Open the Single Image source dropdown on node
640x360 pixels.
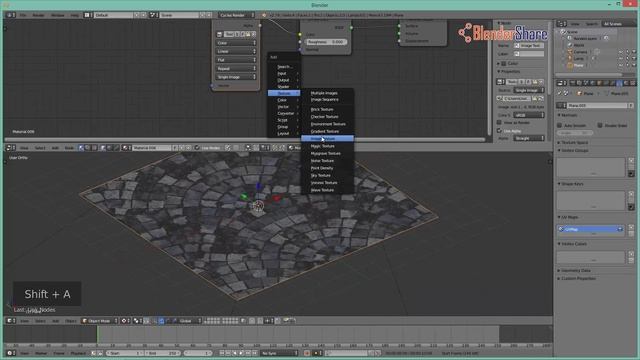[x=236, y=77]
